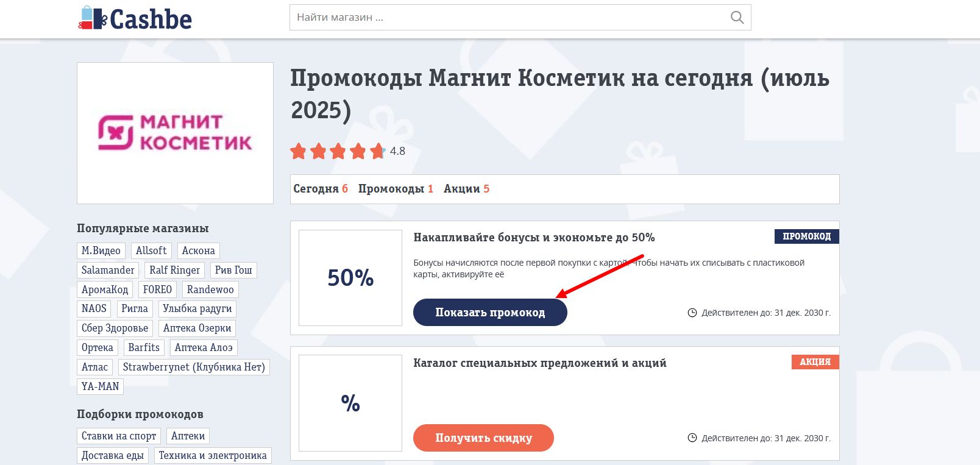Open the Ригла store link
The height and width of the screenshot is (465, 980).
pos(135,308)
